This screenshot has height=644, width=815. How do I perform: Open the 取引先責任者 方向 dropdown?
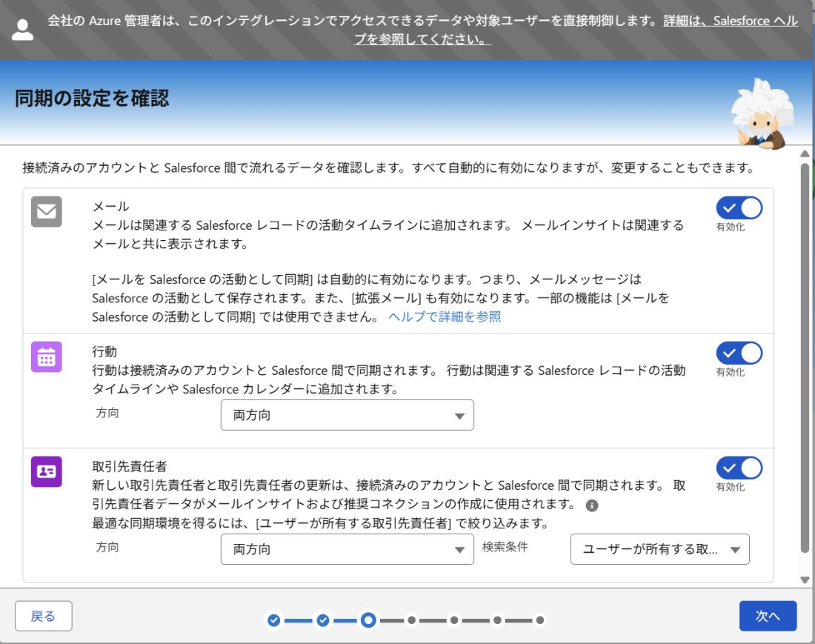347,549
